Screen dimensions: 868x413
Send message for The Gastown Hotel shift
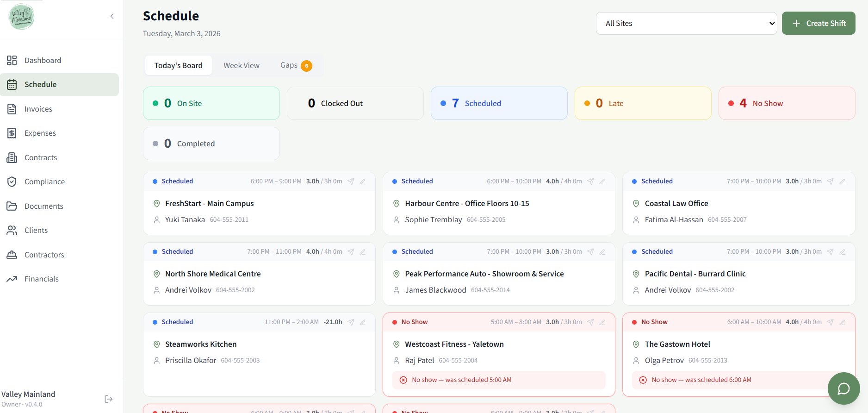[830, 322]
